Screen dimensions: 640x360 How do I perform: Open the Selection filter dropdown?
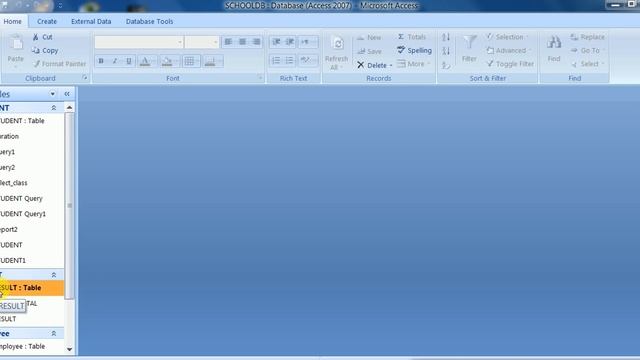pyautogui.click(x=507, y=37)
